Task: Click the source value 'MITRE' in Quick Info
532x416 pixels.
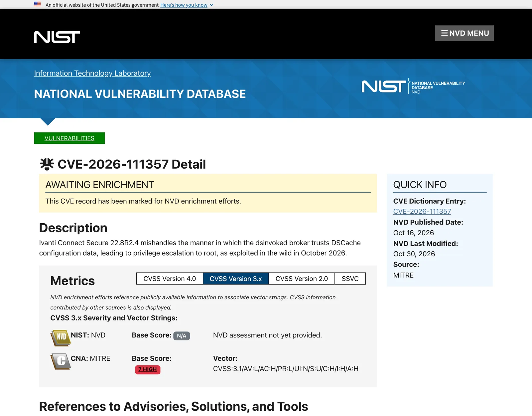Action: (404, 275)
